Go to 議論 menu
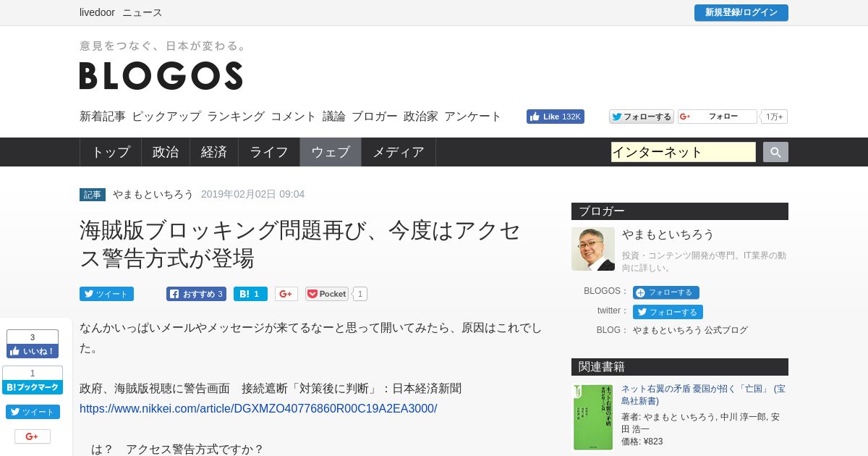The image size is (868, 456). [334, 117]
